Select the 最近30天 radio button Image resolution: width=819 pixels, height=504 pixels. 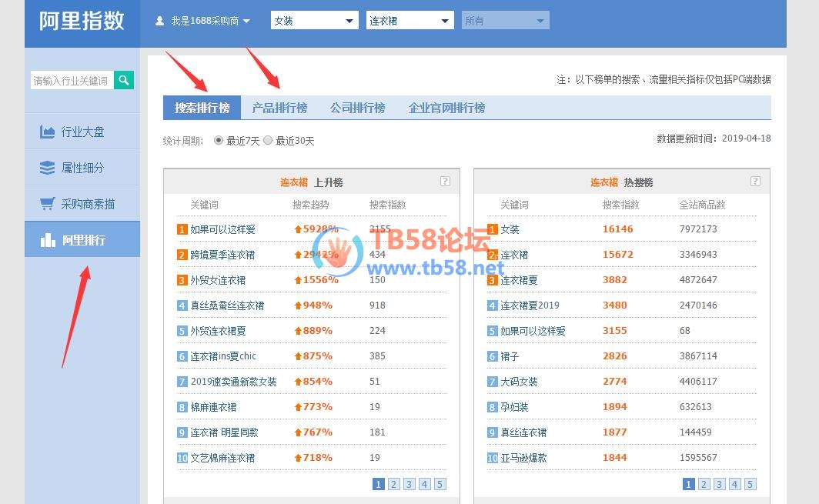268,141
